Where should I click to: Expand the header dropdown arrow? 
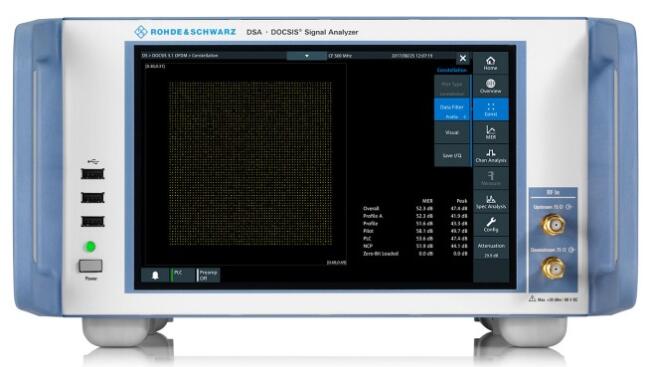click(x=306, y=56)
